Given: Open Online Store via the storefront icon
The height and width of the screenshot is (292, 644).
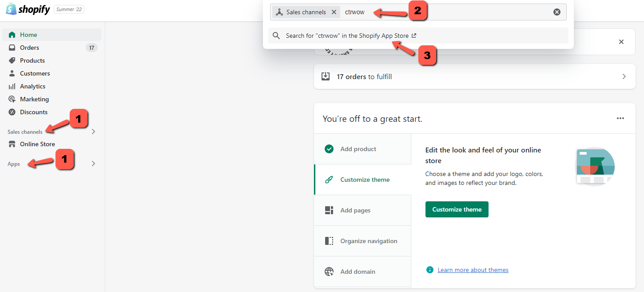Looking at the screenshot, I should point(12,144).
